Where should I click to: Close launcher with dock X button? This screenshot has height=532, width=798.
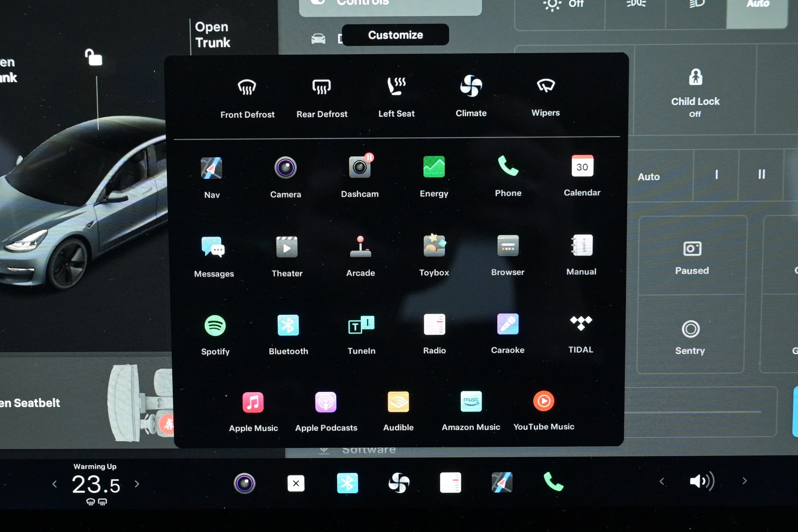(x=296, y=483)
